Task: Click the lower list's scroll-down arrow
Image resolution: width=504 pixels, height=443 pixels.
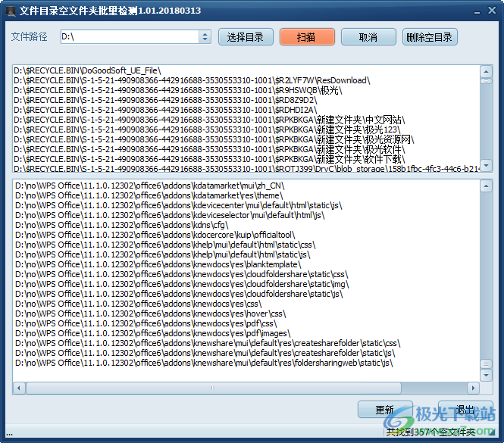Action: pyautogui.click(x=486, y=376)
